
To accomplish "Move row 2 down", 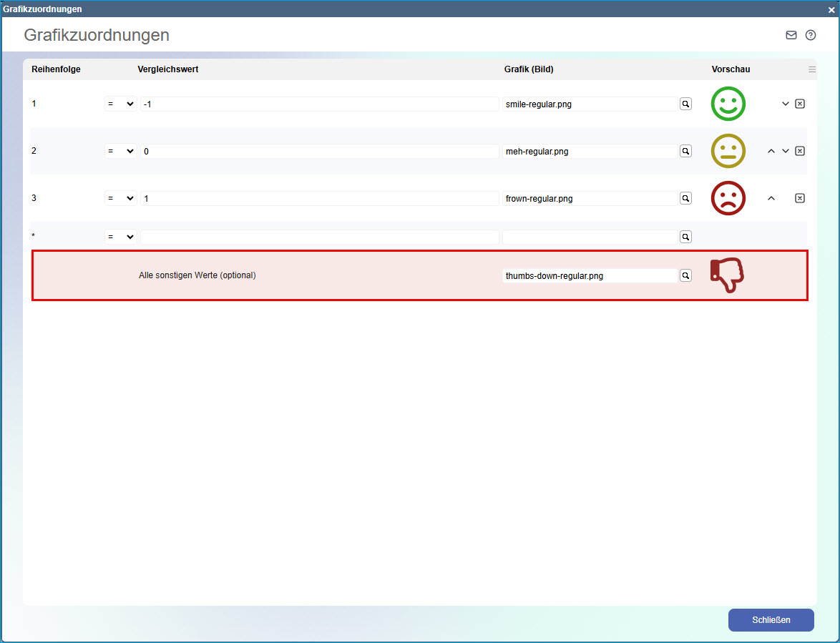I will 786,151.
